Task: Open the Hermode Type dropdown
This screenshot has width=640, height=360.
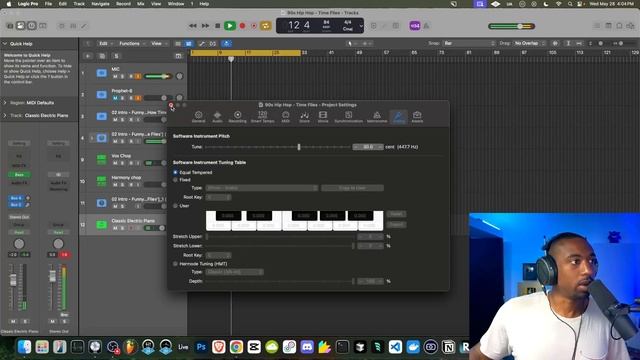Action: pos(234,272)
